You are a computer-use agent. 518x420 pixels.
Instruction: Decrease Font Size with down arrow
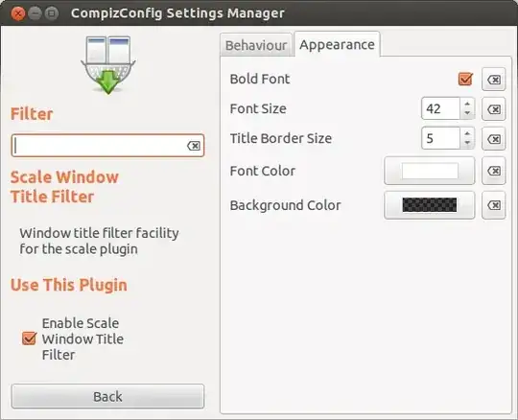(x=467, y=113)
